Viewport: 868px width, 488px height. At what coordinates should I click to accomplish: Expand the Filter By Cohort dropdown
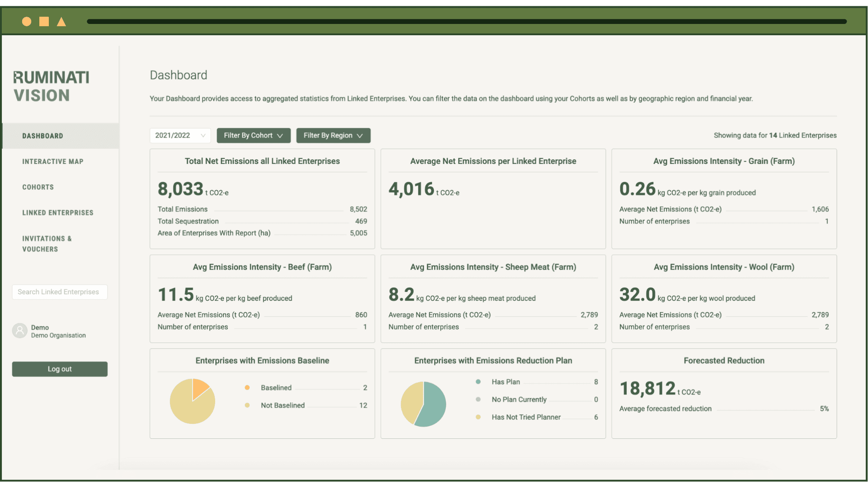254,135
